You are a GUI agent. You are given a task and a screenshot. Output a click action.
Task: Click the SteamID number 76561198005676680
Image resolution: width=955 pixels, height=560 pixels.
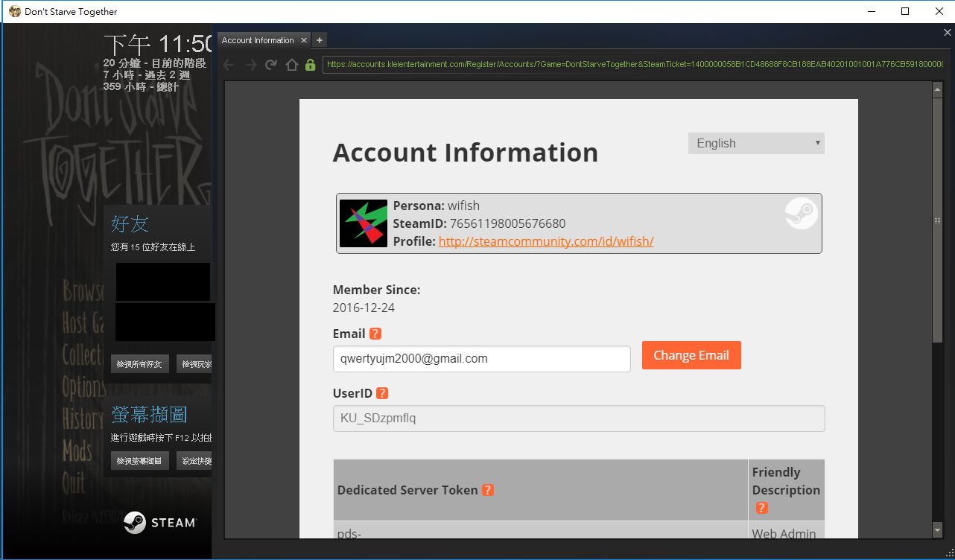(x=508, y=223)
